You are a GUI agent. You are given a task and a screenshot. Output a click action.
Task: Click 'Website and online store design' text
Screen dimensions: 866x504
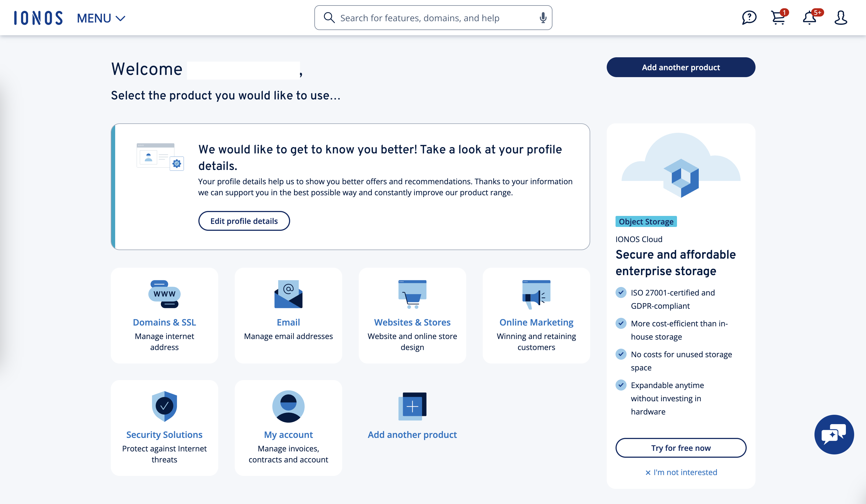click(x=412, y=342)
